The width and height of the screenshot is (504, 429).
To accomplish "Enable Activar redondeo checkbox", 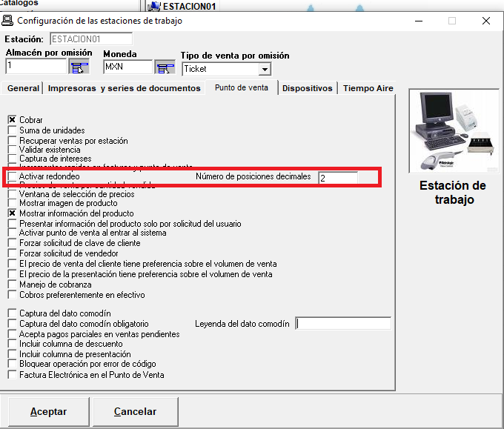I will (12, 176).
